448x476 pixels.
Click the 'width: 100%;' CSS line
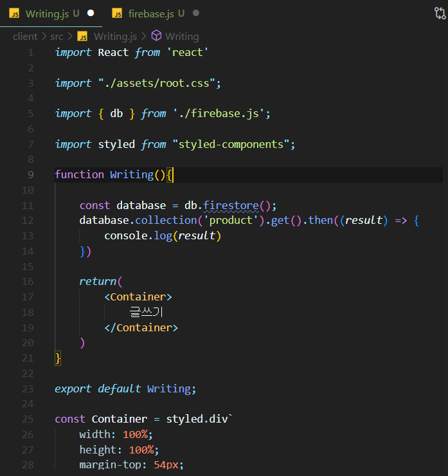[116, 434]
